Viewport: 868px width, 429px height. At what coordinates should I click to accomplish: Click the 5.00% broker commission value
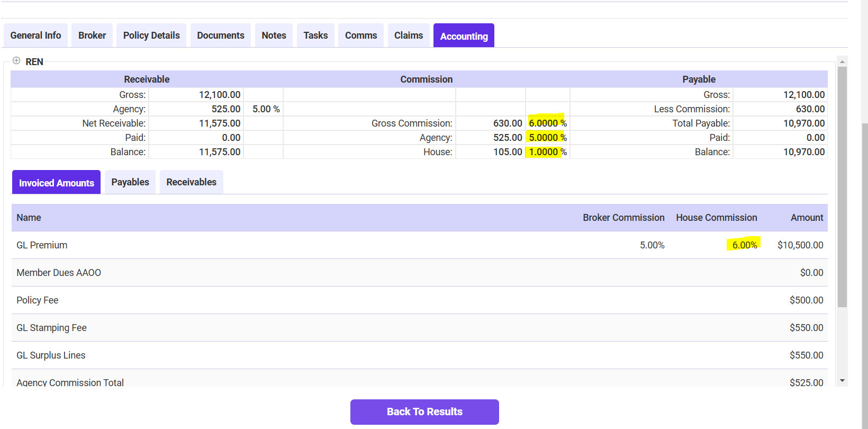(652, 245)
